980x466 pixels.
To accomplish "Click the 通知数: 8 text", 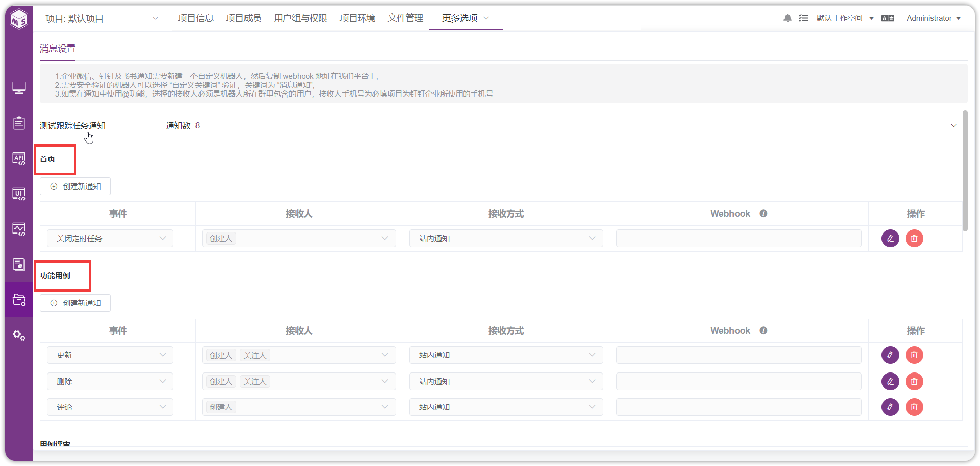I will pos(183,125).
